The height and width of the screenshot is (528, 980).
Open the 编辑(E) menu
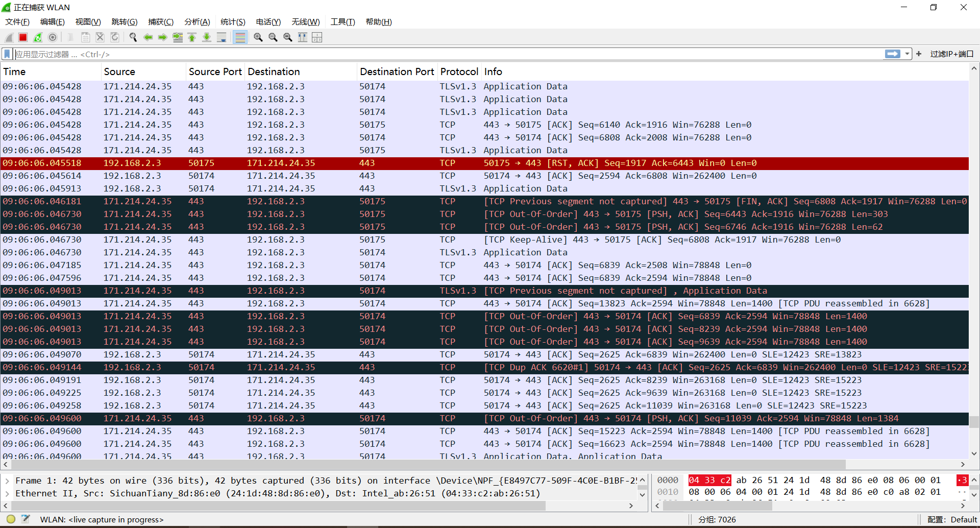pos(53,22)
